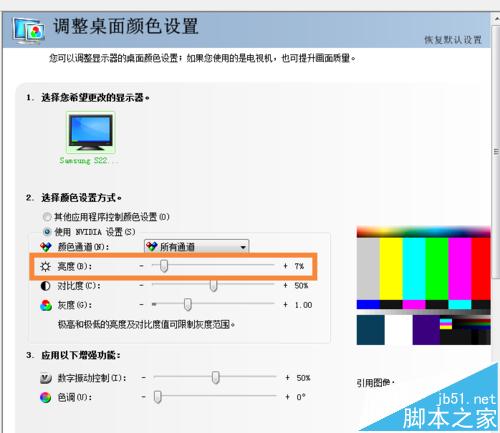Click the 亮度 brightness sun icon

(x=45, y=266)
